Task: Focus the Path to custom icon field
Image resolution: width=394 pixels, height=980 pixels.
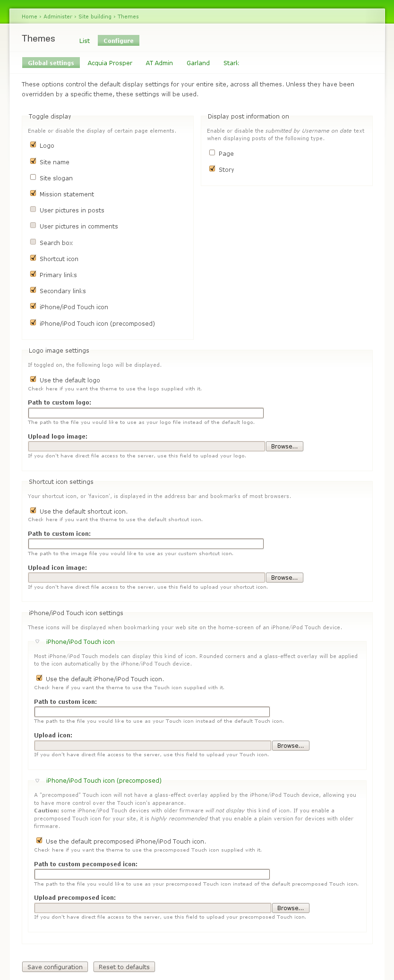Action: tap(146, 544)
